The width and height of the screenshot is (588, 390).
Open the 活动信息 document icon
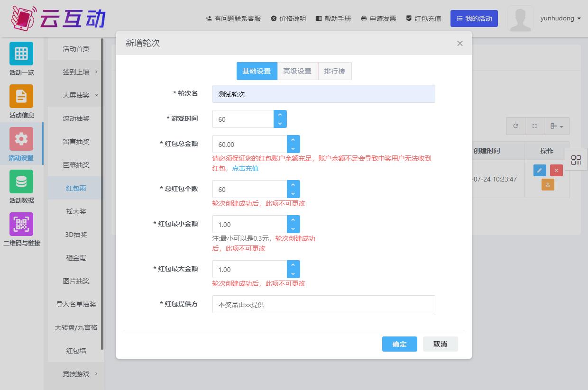[21, 96]
